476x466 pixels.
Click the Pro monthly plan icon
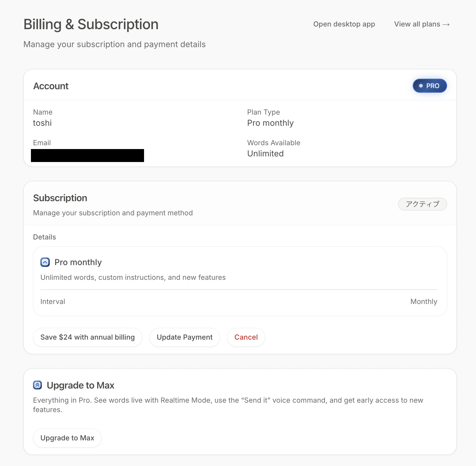(x=45, y=262)
